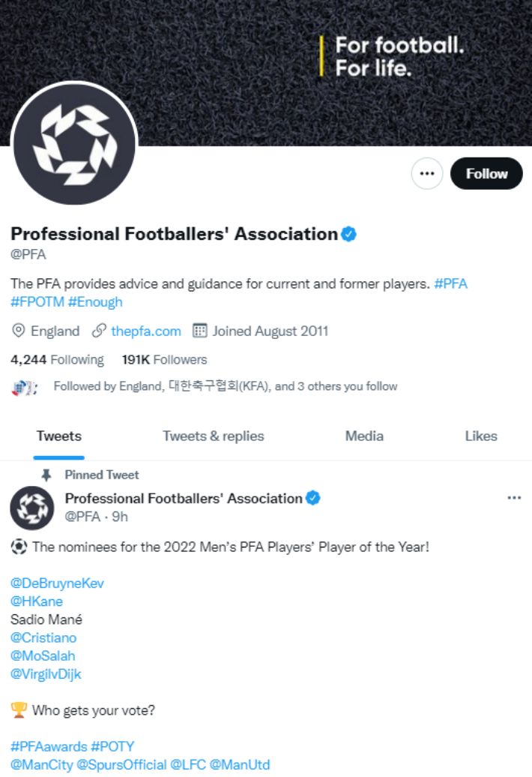532x777 pixels.
Task: Click the link icon beside thepfa.com
Action: click(100, 331)
